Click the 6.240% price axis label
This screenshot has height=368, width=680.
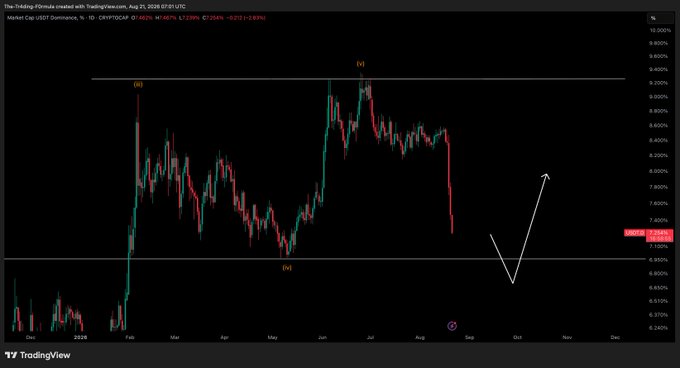coord(658,328)
